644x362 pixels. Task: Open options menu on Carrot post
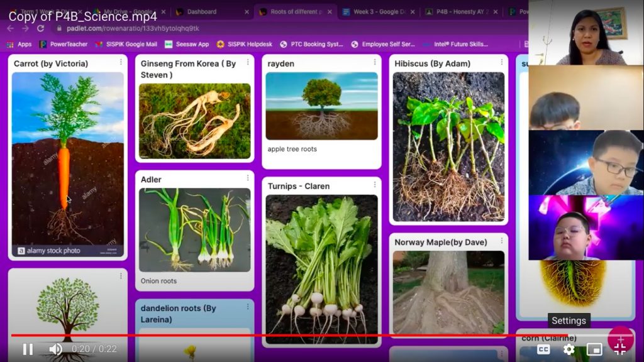pyautogui.click(x=121, y=62)
